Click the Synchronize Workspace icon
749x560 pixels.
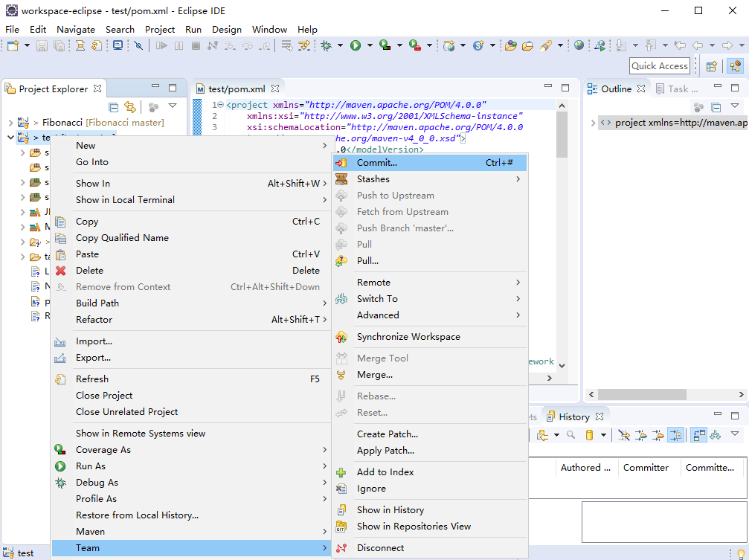tap(341, 337)
